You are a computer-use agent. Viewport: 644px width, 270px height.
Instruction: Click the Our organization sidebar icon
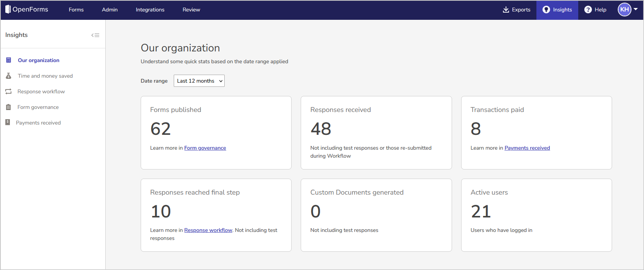coord(8,60)
